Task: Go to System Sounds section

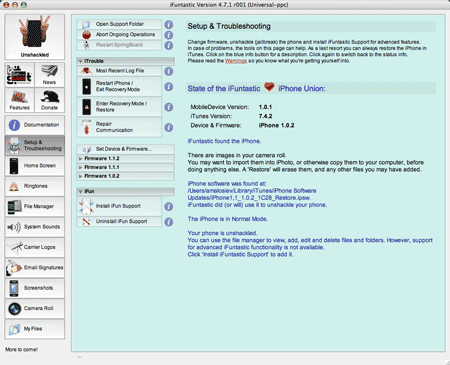Action: [35, 227]
